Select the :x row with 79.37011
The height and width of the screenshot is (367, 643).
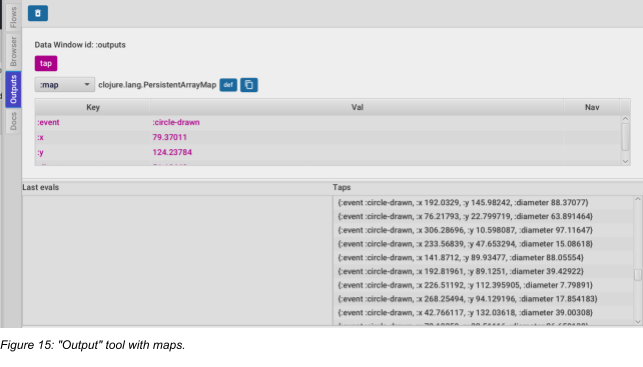tap(327, 137)
